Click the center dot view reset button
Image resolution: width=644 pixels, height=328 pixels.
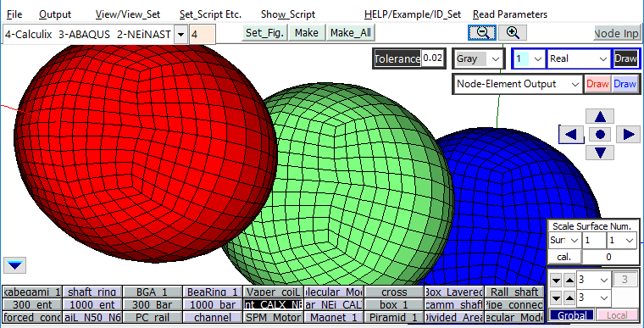[600, 135]
